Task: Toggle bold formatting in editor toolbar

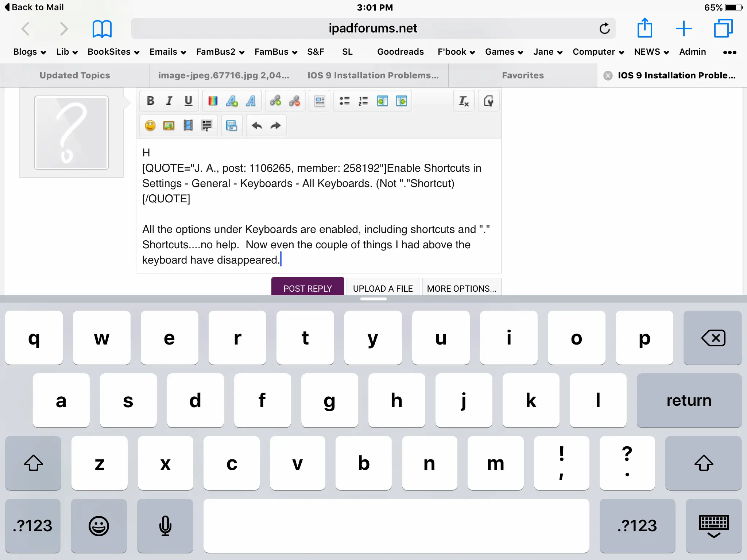Action: 150,101
